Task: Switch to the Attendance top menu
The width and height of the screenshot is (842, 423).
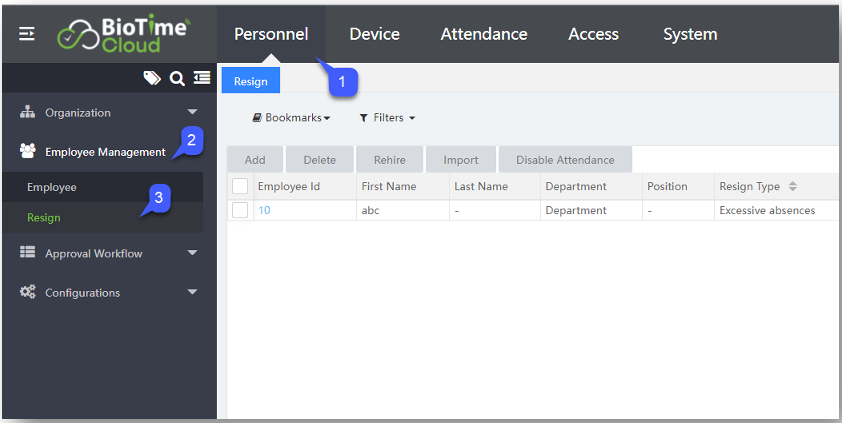Action: tap(484, 34)
